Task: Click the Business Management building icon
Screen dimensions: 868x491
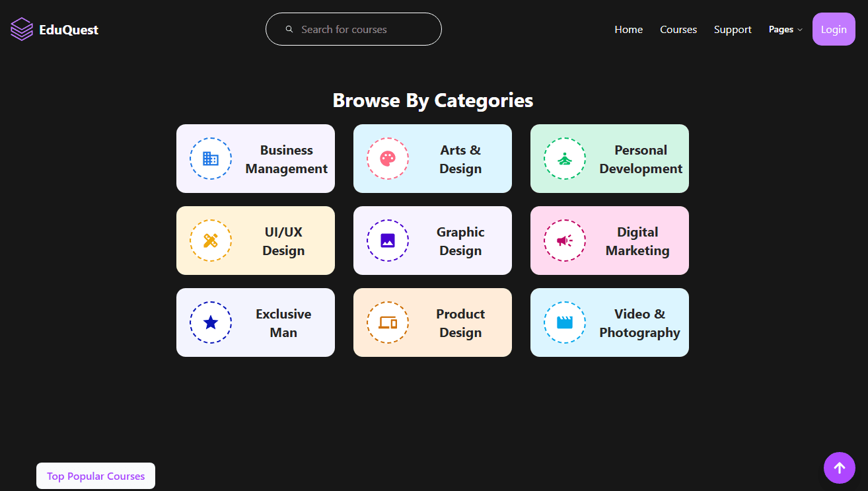Action: (211, 159)
